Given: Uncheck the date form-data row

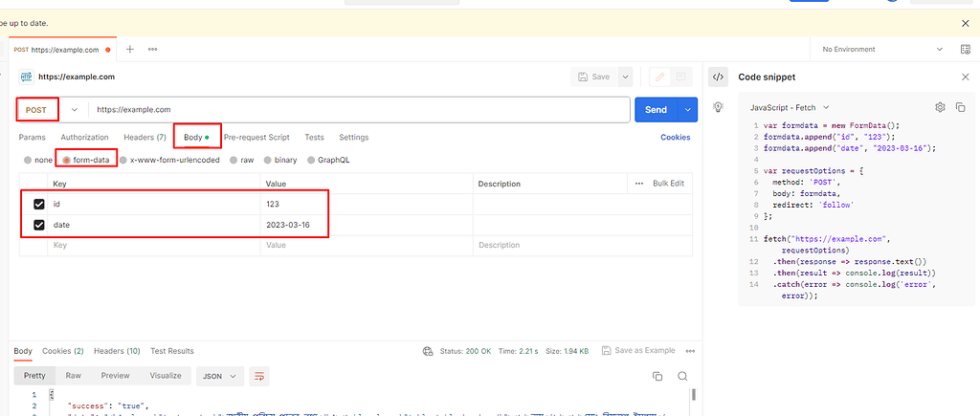Looking at the screenshot, I should tap(39, 225).
